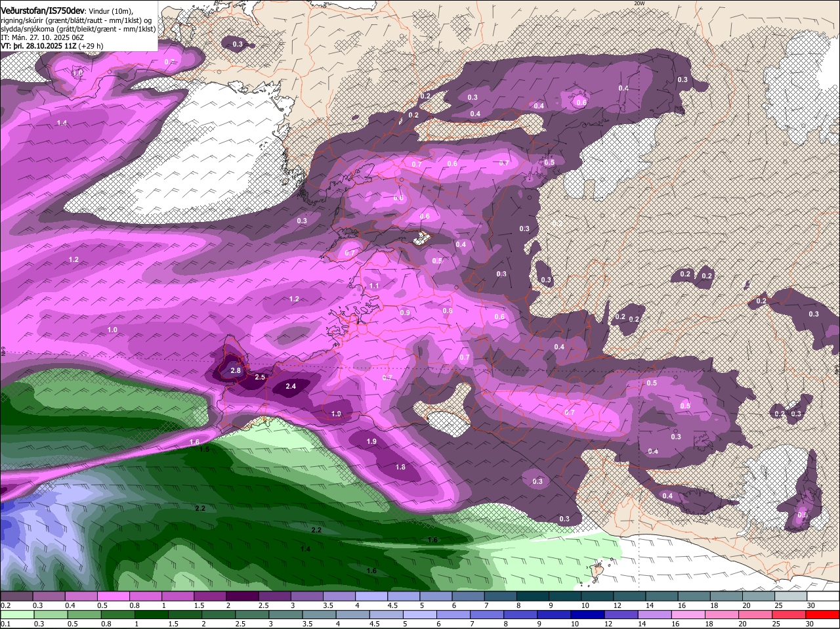The height and width of the screenshot is (629, 840).
Task: Click the Veðurstofan/IS750dev title text
Action: (x=42, y=11)
